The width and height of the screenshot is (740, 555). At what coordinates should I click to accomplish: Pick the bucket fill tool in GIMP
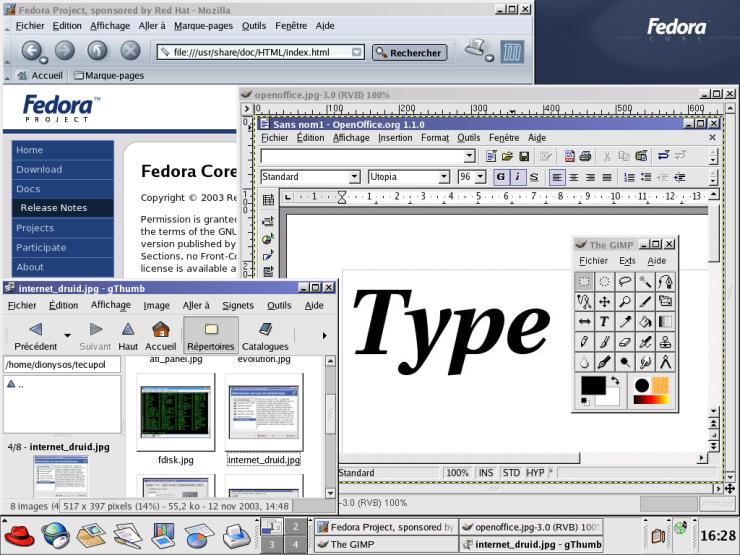coord(645,322)
